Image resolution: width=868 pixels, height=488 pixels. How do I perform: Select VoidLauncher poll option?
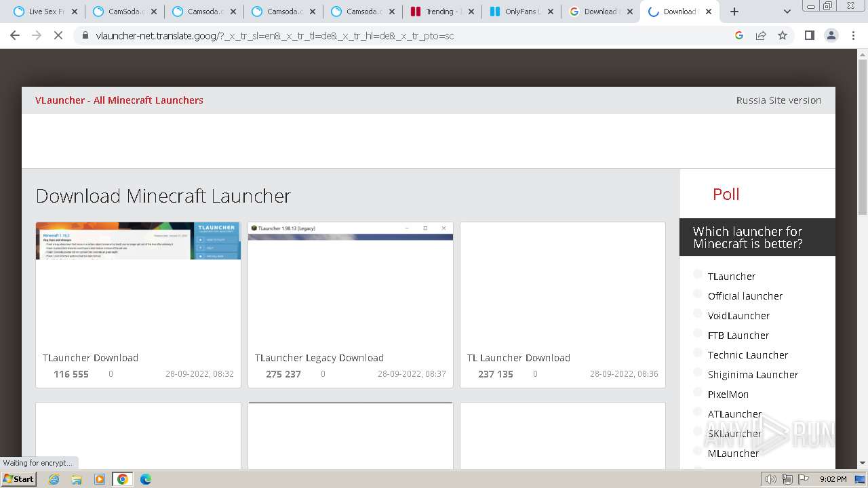point(698,314)
